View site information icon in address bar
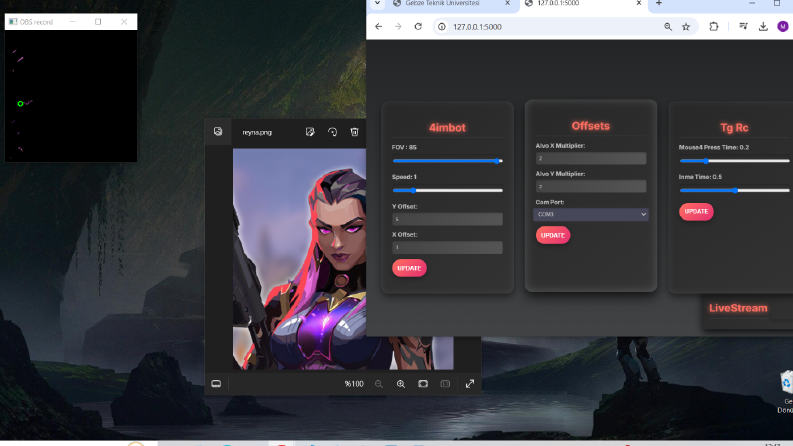793x446 pixels. pyautogui.click(x=442, y=27)
